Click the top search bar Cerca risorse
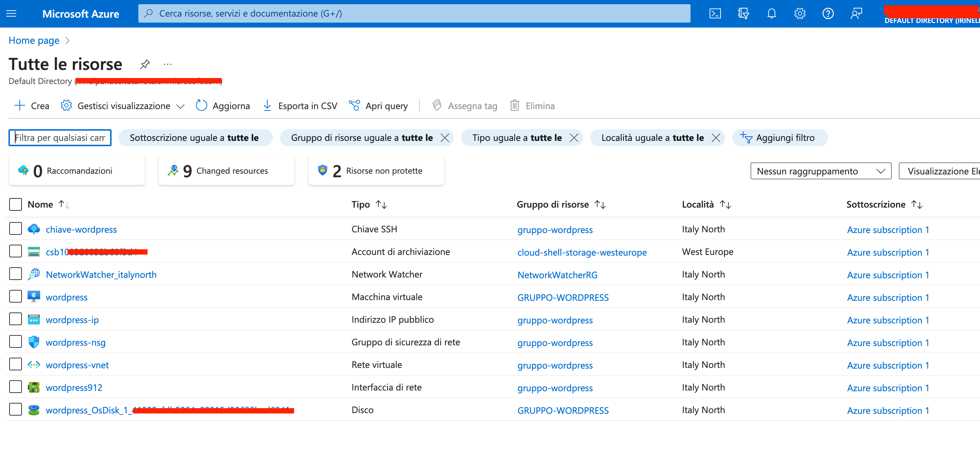980x471 pixels. point(414,14)
